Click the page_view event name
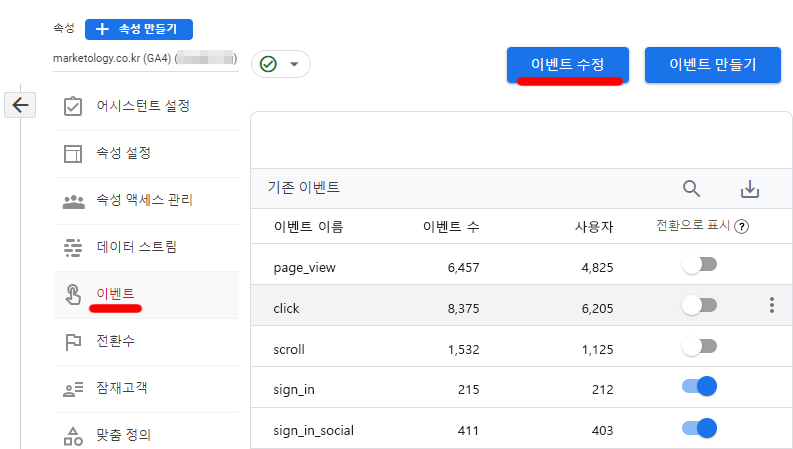This screenshot has width=793, height=449. (304, 267)
